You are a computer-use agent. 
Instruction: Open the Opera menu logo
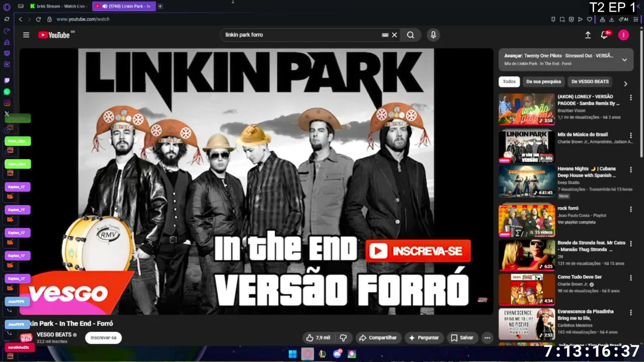(7, 7)
